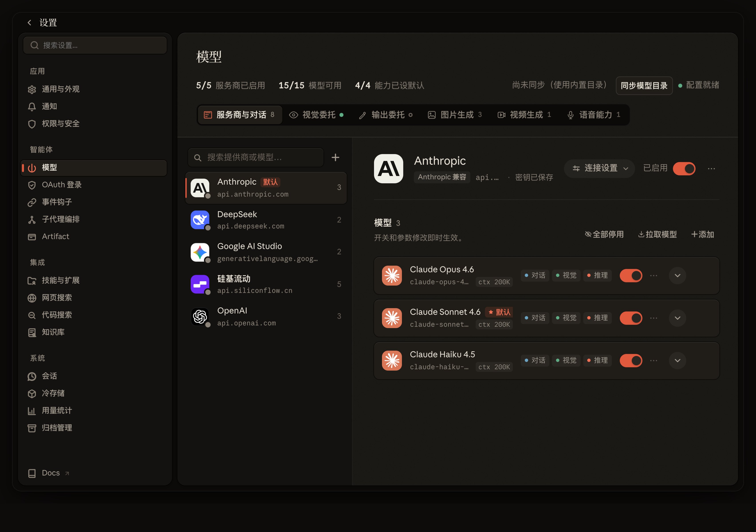
Task: Click the 搜索设置 search field
Action: coord(95,45)
